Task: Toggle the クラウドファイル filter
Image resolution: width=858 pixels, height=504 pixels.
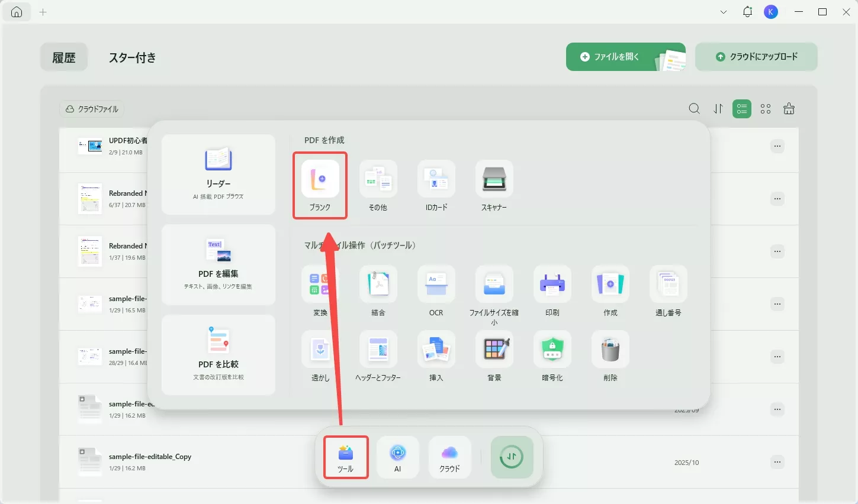Action: [x=92, y=109]
